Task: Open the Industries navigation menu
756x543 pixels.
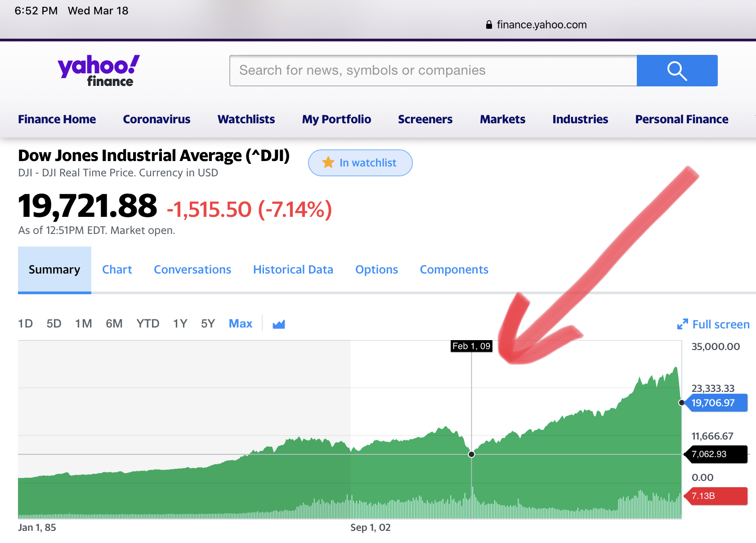Action: pos(580,119)
